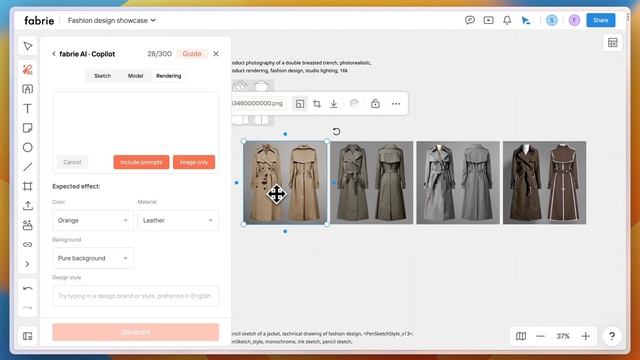This screenshot has height=360, width=640.
Task: Click Image only button
Action: (194, 162)
